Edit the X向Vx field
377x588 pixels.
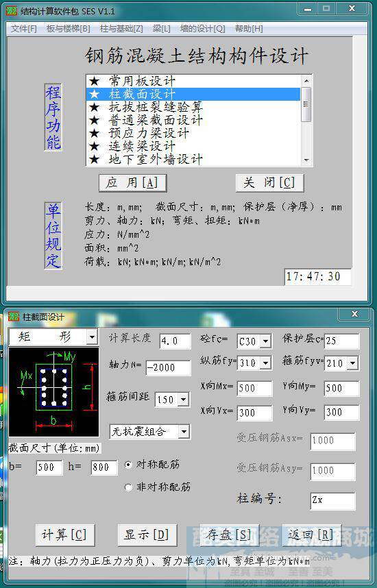[x=255, y=413]
